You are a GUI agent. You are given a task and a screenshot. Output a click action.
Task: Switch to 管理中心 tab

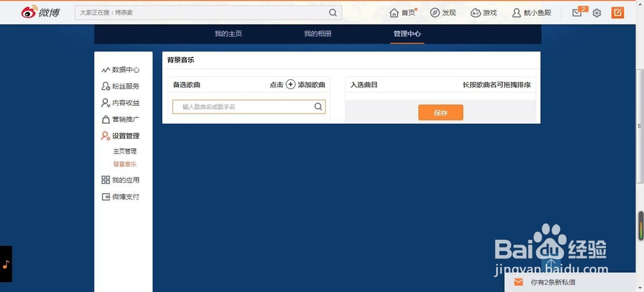407,34
